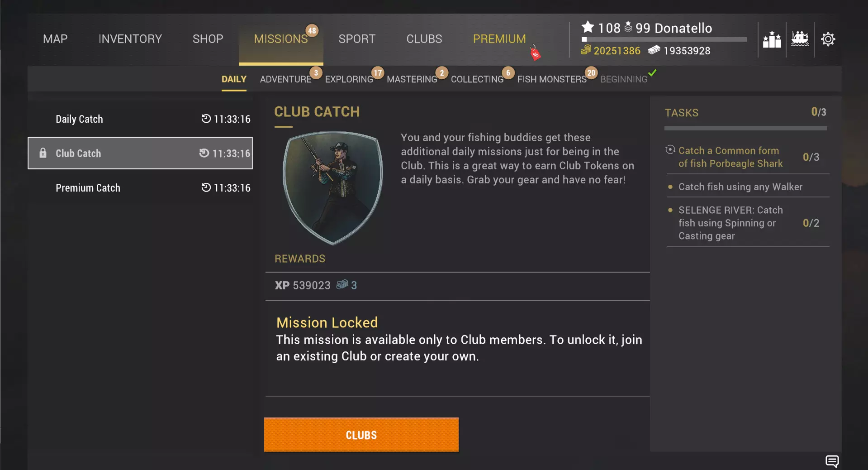Open the Inventory menu
The image size is (868, 470).
[x=130, y=39]
